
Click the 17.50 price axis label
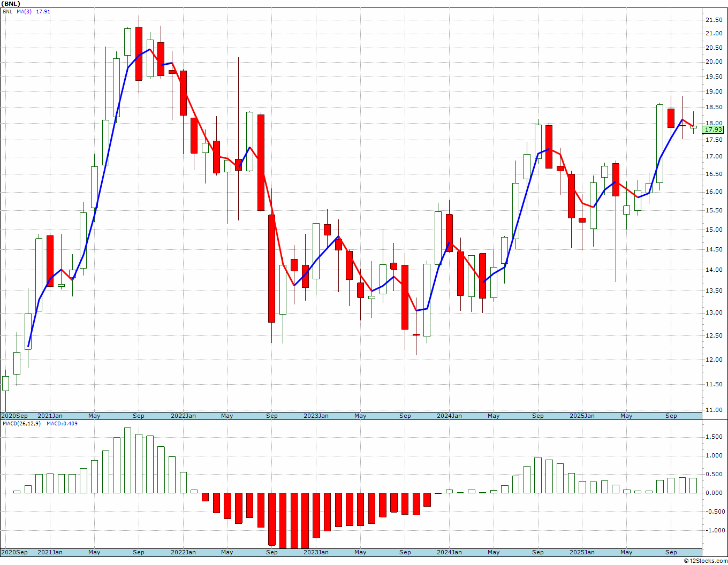pos(714,140)
